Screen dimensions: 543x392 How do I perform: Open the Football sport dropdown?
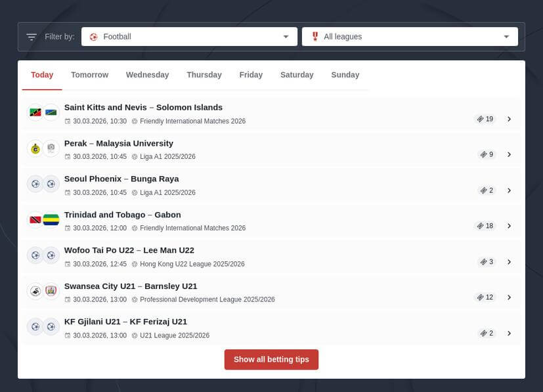coord(189,37)
